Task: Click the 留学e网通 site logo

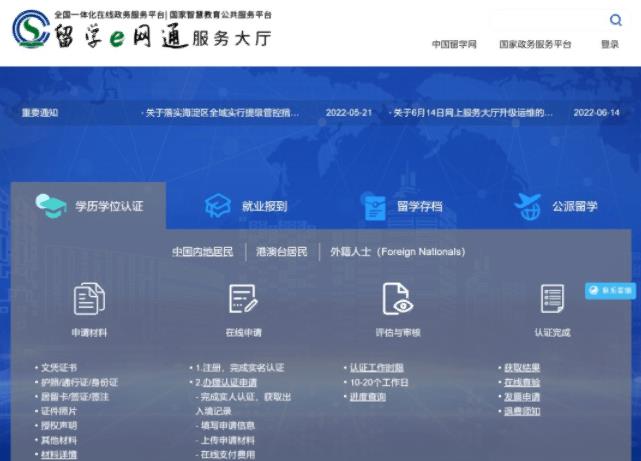Action: [142, 29]
